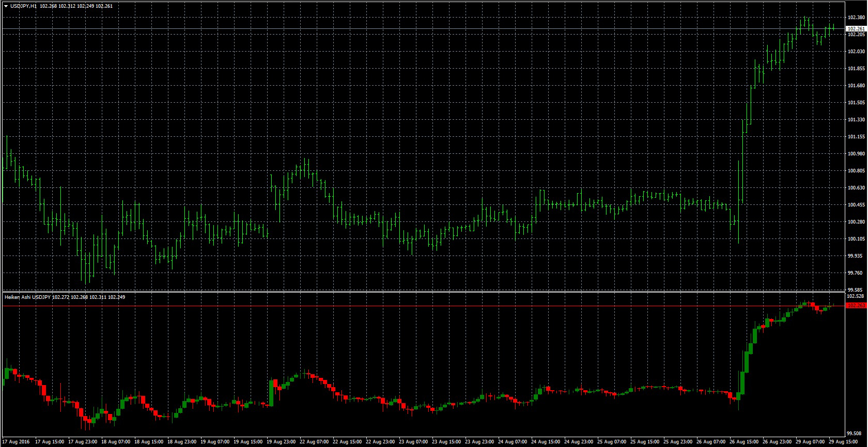Select the 23 Aug 15:00 time label
Image resolution: width=868 pixels, height=447 pixels.
click(x=446, y=442)
